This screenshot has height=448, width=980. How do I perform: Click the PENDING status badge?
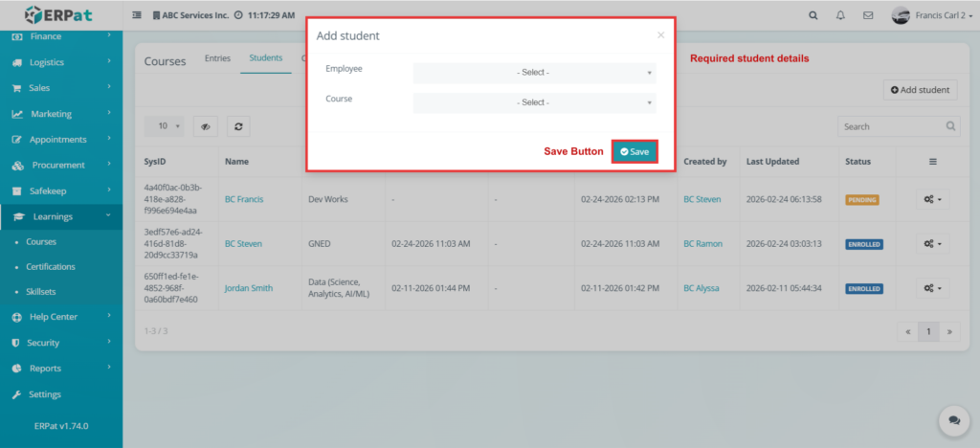pos(862,200)
